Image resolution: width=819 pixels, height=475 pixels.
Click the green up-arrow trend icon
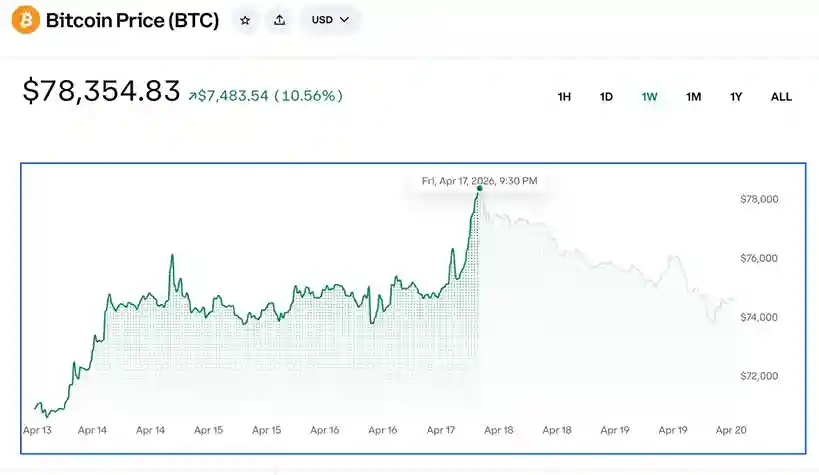coord(192,96)
